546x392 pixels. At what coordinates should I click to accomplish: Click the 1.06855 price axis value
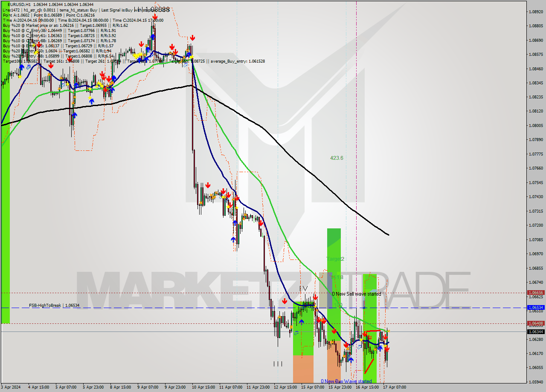click(536, 268)
